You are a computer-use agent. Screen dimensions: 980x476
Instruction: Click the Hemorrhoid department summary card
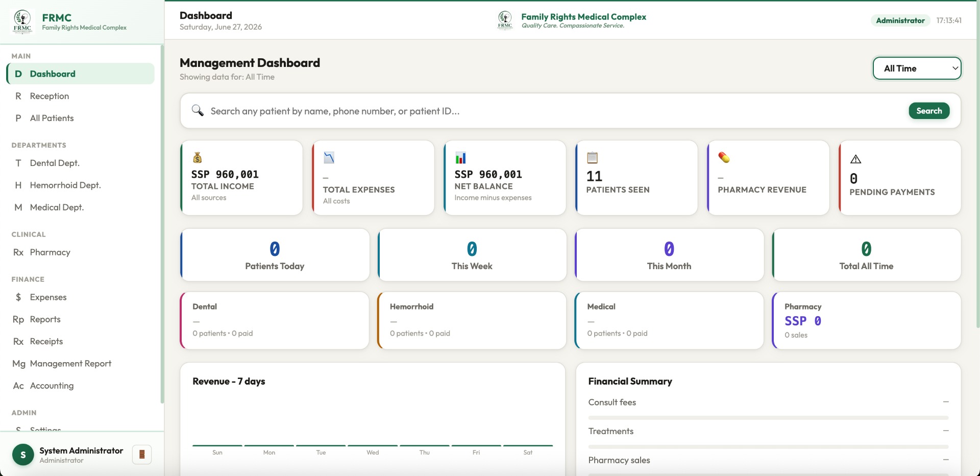(472, 320)
